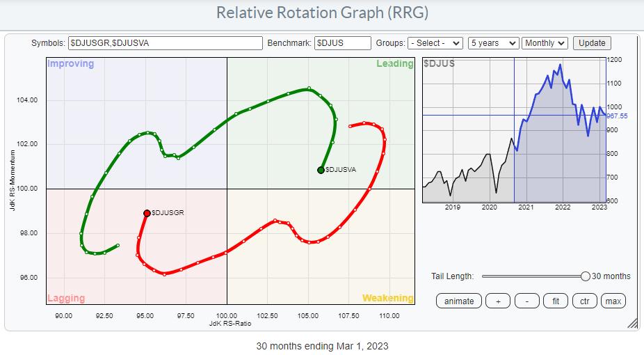
Task: Click the 967.55 price level marker
Action: 618,116
